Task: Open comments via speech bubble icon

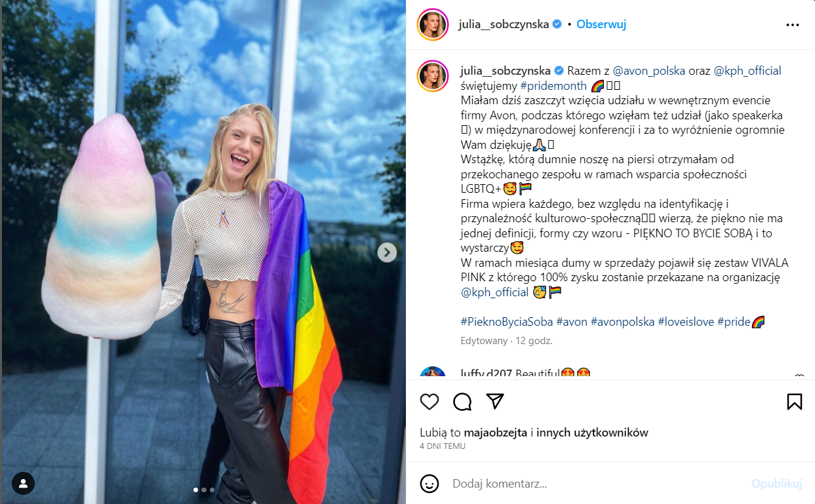Action: [462, 401]
